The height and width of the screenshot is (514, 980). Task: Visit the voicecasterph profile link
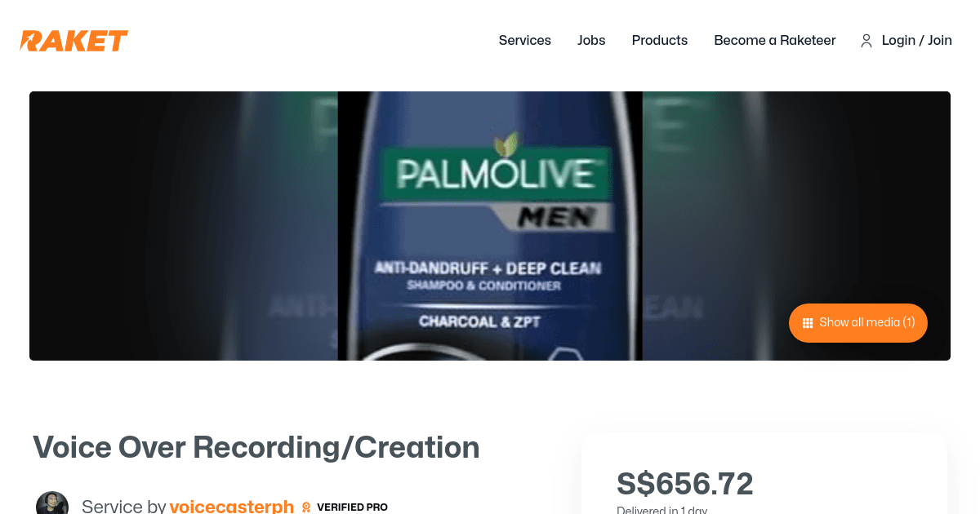pos(232,506)
